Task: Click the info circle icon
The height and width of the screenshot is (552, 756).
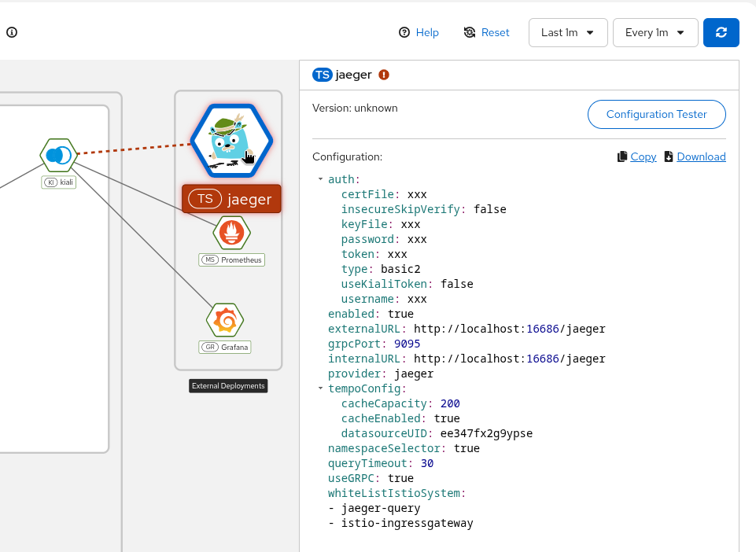Action: (12, 32)
